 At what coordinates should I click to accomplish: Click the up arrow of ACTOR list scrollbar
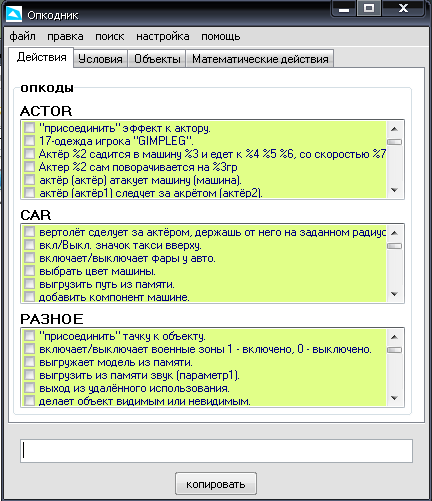pyautogui.click(x=394, y=129)
